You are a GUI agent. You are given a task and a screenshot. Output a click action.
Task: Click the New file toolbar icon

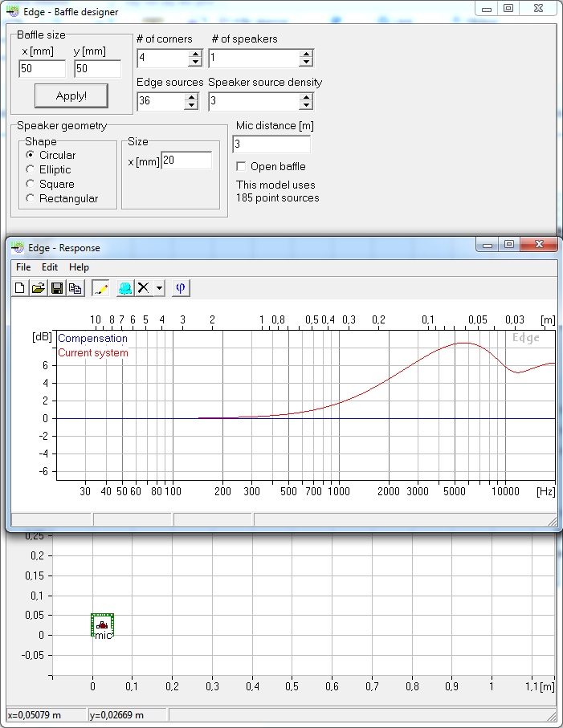(20, 288)
